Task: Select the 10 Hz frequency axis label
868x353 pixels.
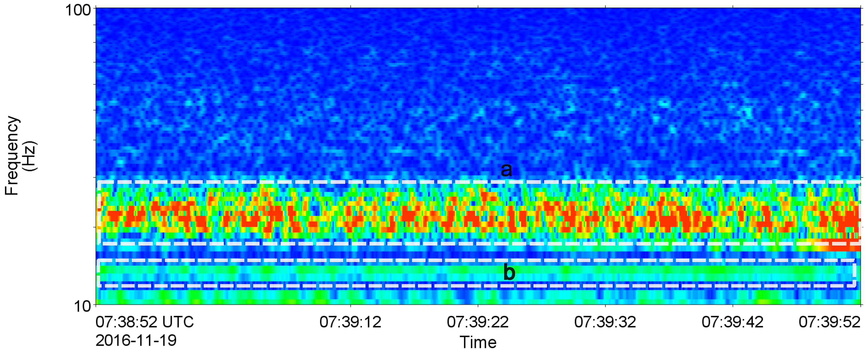Action: click(x=83, y=306)
